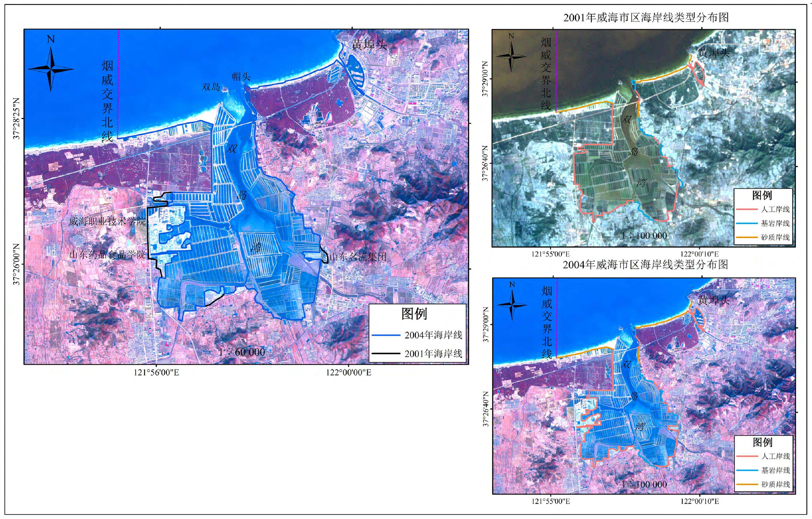Screen dimensions: 812x519
Task: Click the italic 岛 character on the main map
Action: (241, 195)
